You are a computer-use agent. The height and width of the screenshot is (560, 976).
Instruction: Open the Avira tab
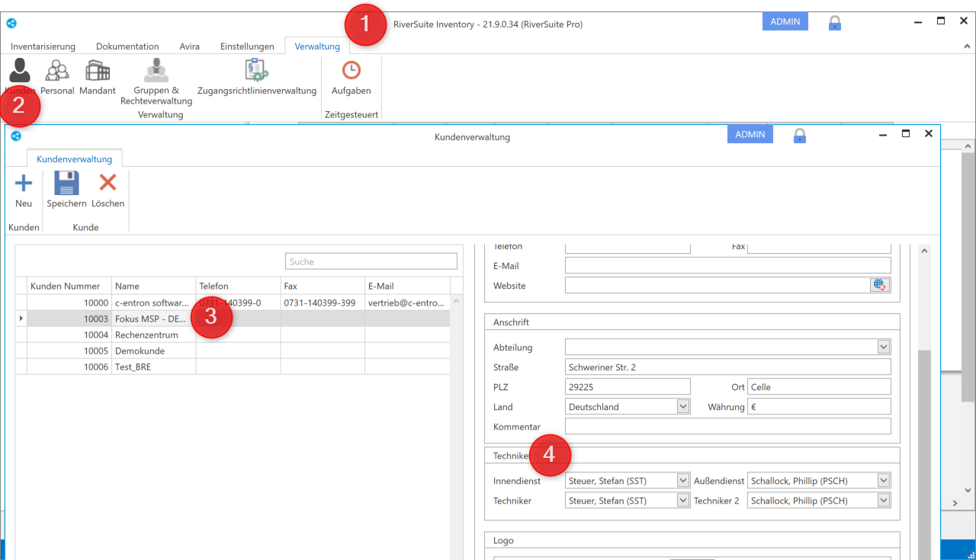click(190, 46)
